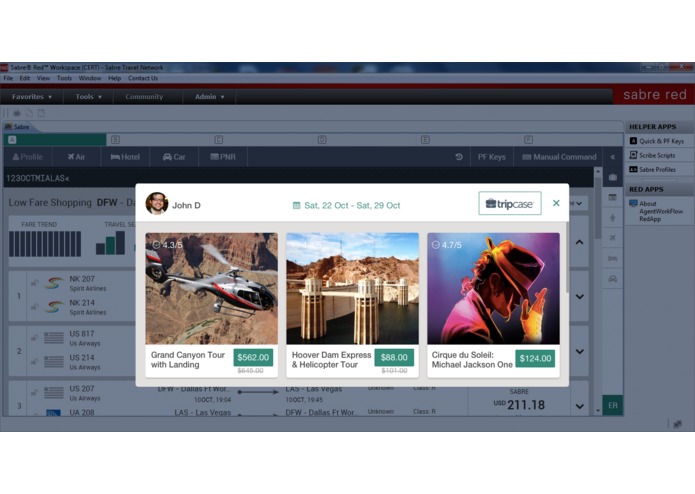Close the TripCase activities popup
695x494 pixels.
click(556, 203)
